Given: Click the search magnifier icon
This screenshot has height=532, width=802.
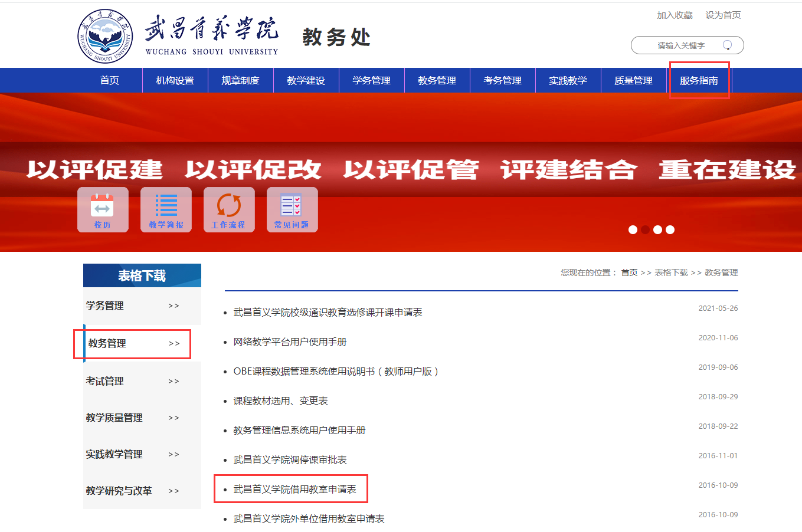Looking at the screenshot, I should pyautogui.click(x=727, y=45).
